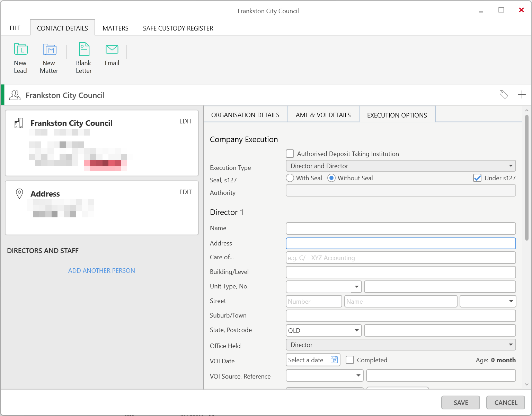The height and width of the screenshot is (416, 532).
Task: Click the tag icon in header
Action: coord(504,95)
